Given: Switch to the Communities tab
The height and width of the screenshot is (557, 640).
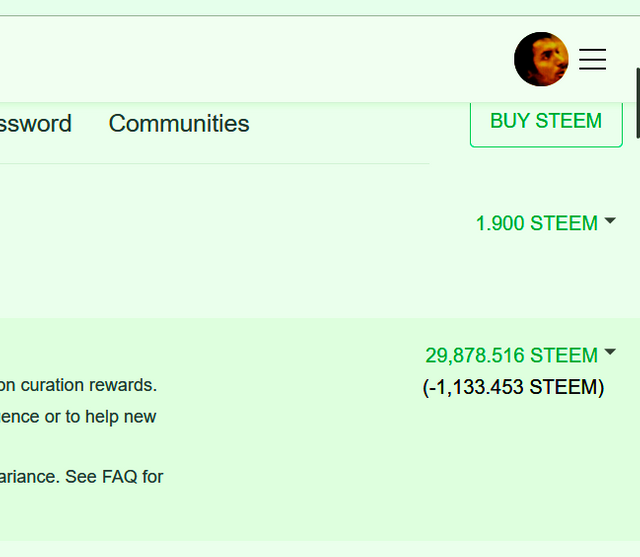Looking at the screenshot, I should tap(179, 123).
